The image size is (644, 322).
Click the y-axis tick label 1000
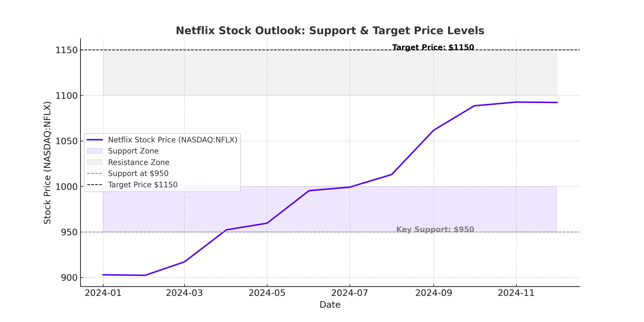(x=67, y=187)
